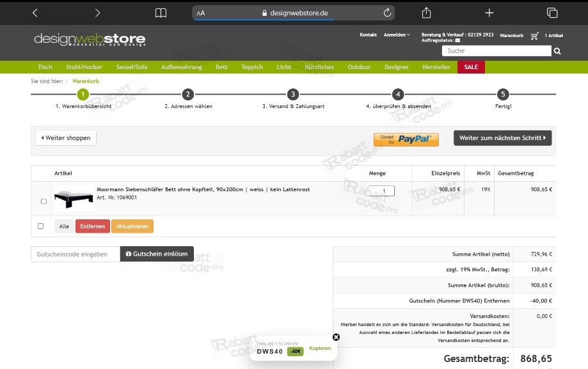
Task: Tick the Alle select-all checkbox
Action: tap(40, 226)
